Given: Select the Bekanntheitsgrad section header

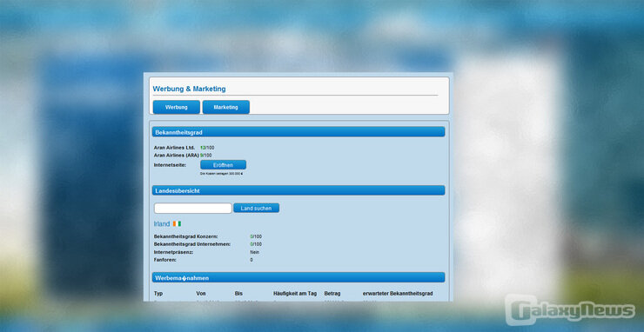Looking at the screenshot, I should [299, 132].
